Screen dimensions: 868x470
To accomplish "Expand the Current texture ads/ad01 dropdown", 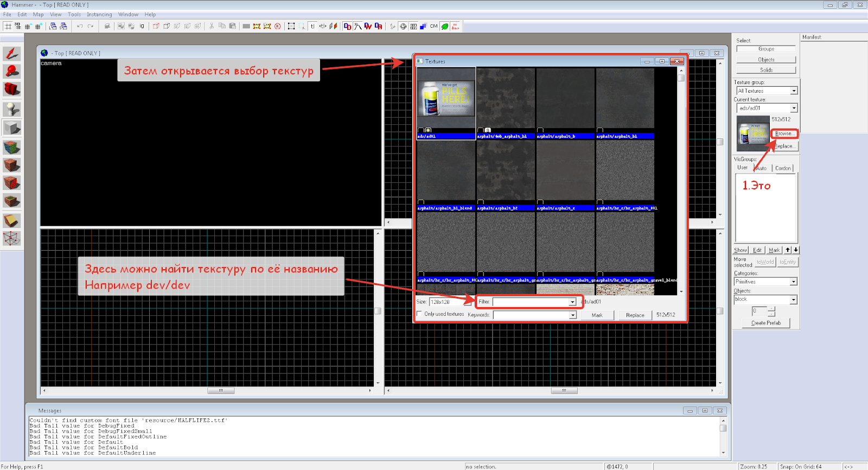I will click(x=794, y=108).
